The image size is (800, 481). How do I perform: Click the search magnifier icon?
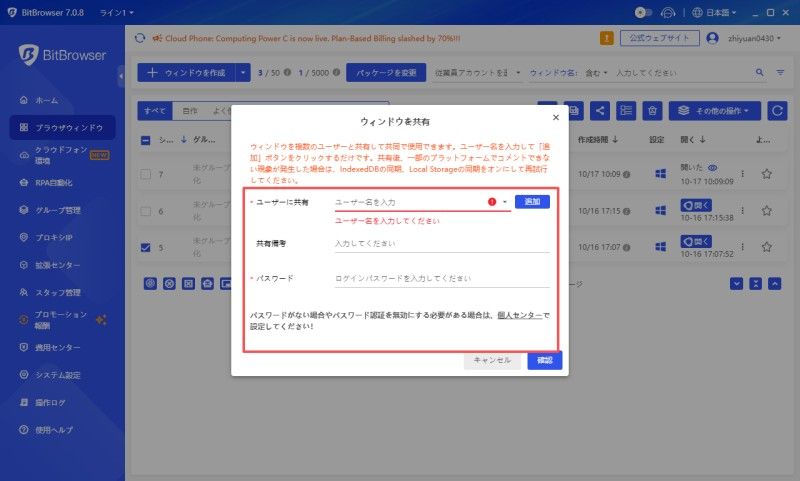click(x=759, y=72)
